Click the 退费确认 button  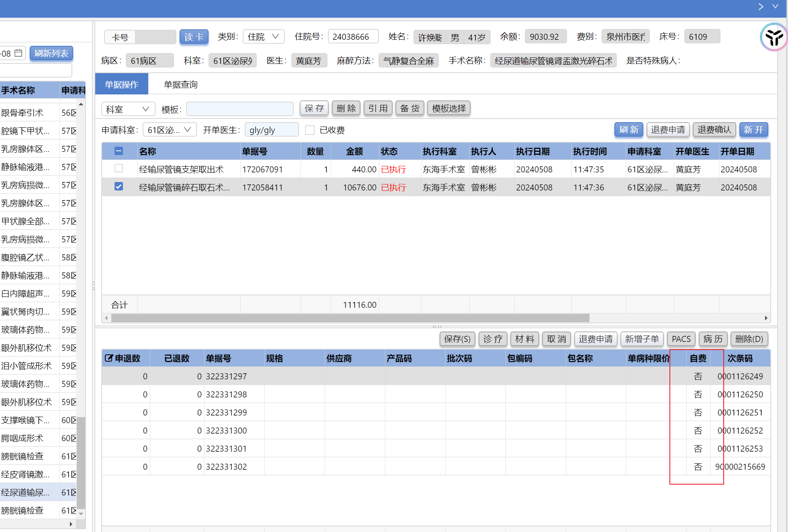click(714, 130)
